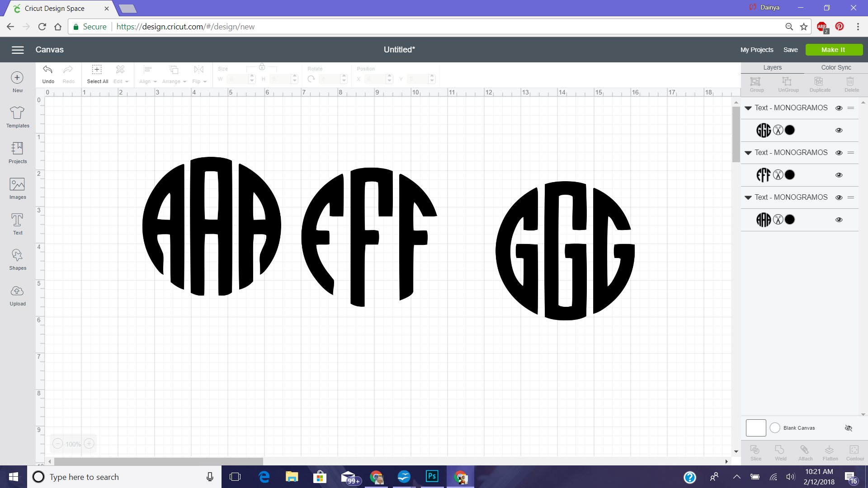Toggle visibility of the GGG sublayer
868x488 pixels.
pyautogui.click(x=839, y=130)
